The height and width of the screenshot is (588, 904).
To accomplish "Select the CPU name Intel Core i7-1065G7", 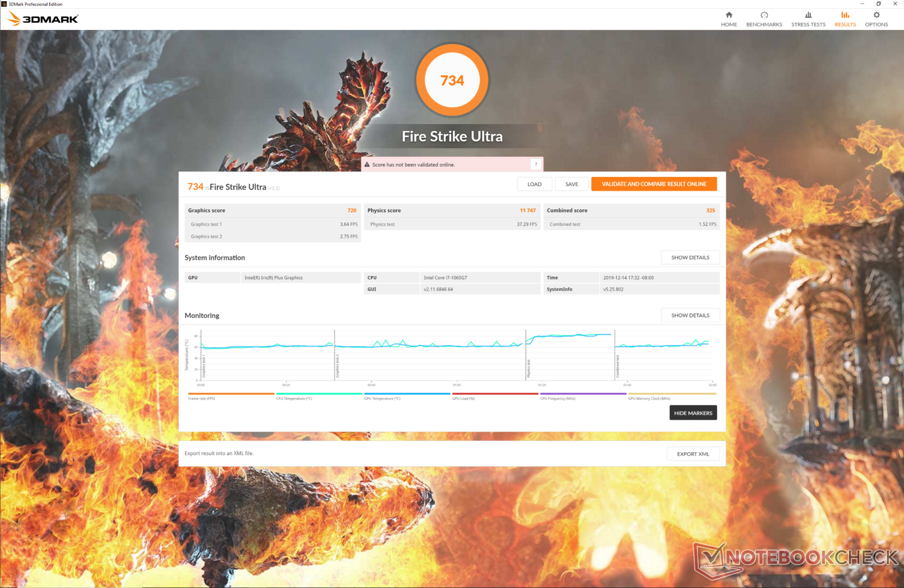I will click(446, 278).
